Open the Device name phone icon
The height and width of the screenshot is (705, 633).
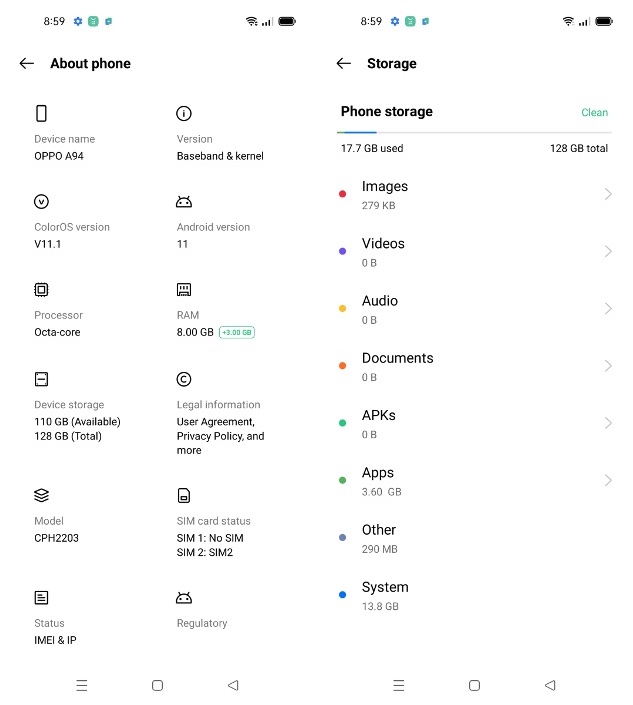[x=41, y=113]
